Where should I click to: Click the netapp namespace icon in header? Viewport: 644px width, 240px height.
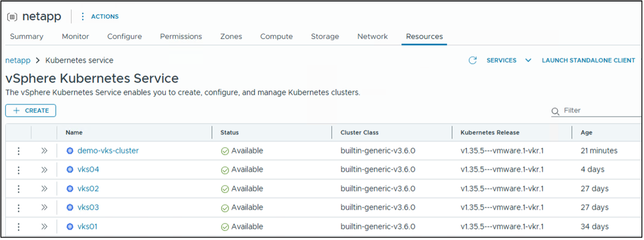coord(13,17)
